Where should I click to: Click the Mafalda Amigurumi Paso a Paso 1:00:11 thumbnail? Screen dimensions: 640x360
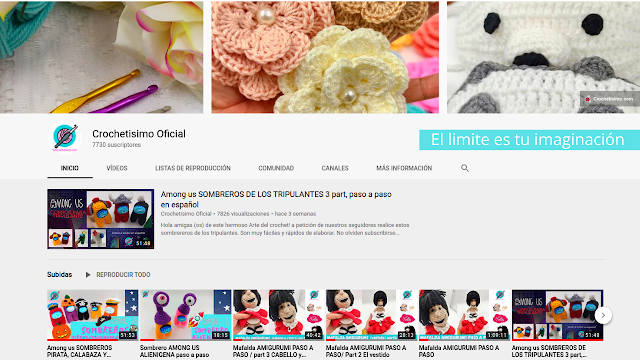click(464, 315)
